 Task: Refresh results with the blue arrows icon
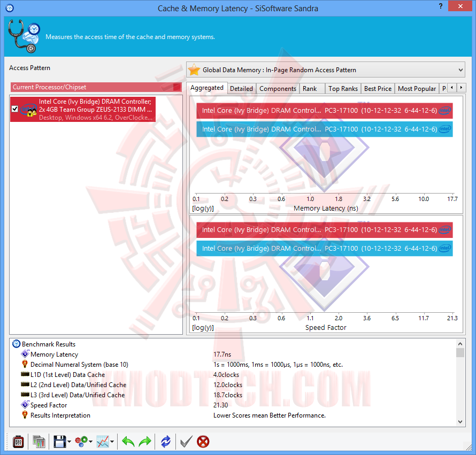click(166, 442)
